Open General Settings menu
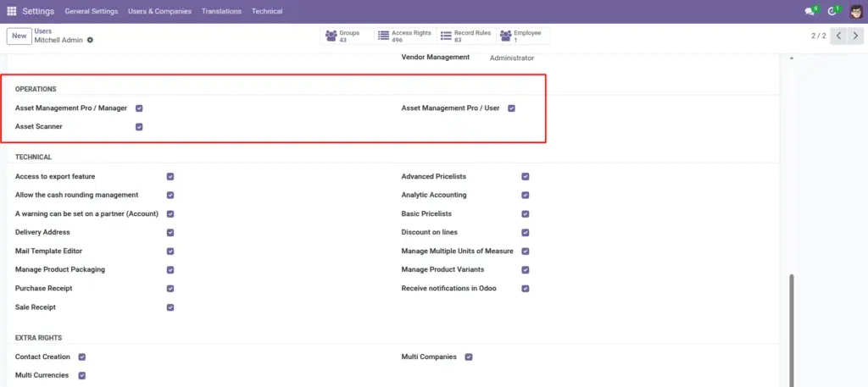The image size is (868, 387). point(92,11)
